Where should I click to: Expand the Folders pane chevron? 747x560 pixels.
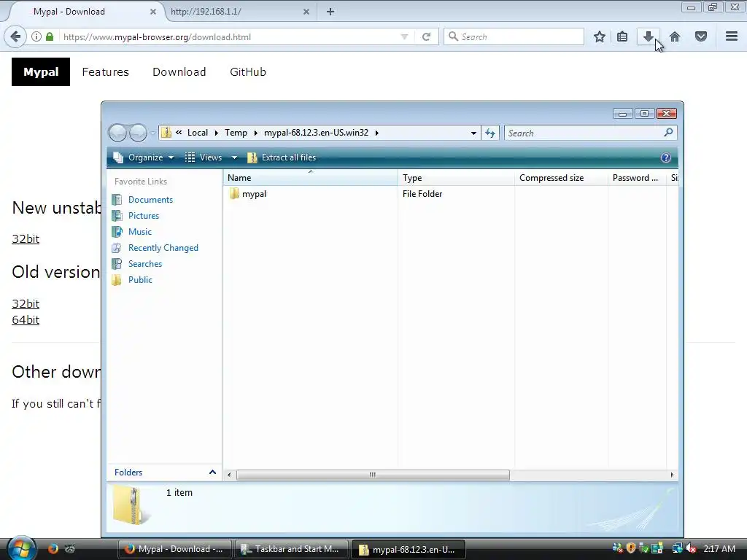pos(212,472)
